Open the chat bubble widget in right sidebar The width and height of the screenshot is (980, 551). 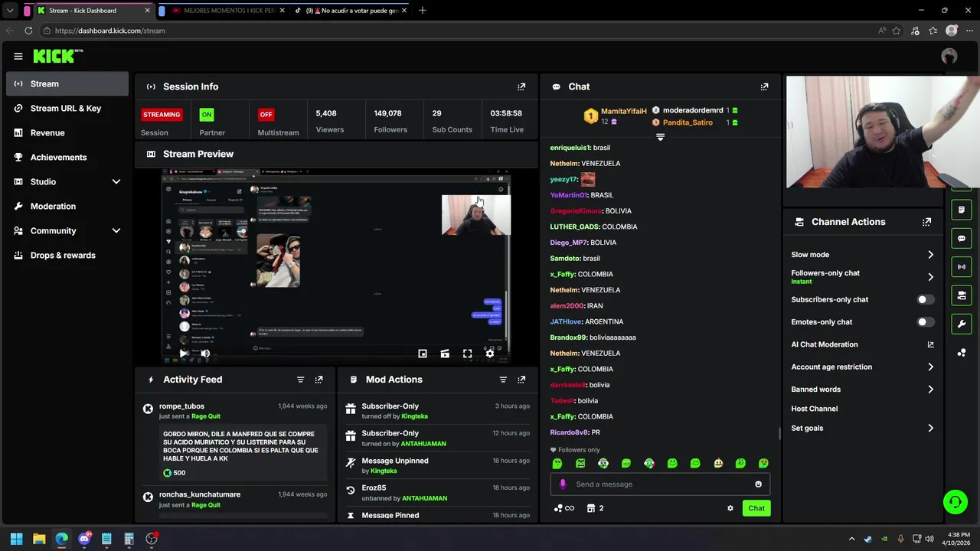point(962,238)
